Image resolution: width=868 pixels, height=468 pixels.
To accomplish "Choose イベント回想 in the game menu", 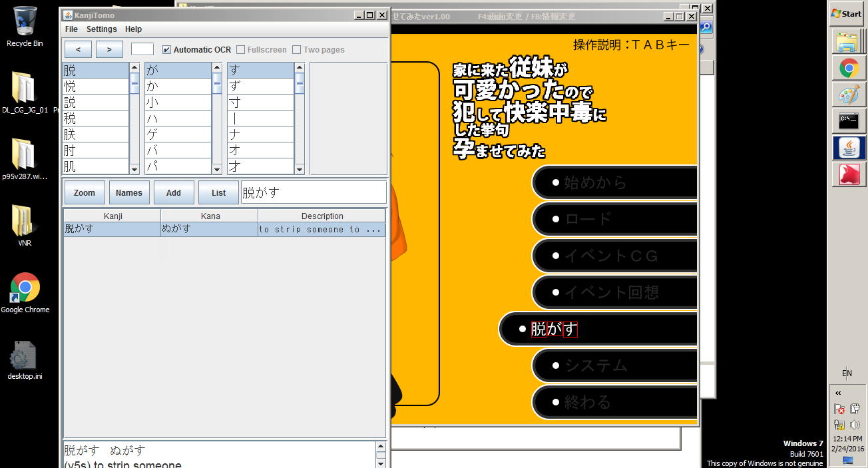I will (614, 292).
